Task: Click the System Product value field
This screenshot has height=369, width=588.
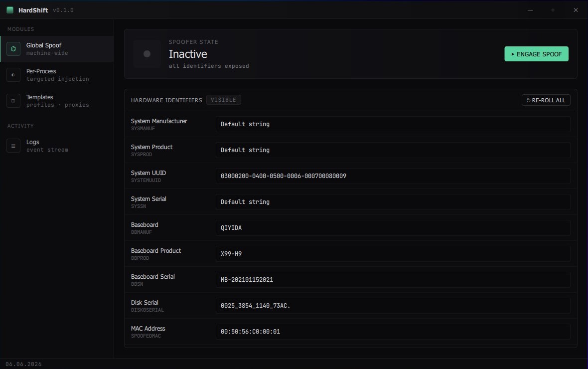Action: tap(393, 150)
